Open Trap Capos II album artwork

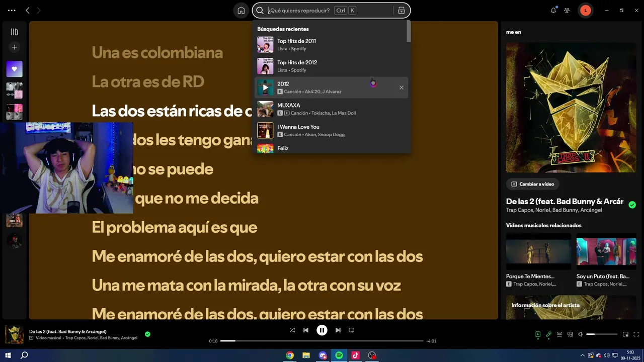pyautogui.click(x=571, y=107)
